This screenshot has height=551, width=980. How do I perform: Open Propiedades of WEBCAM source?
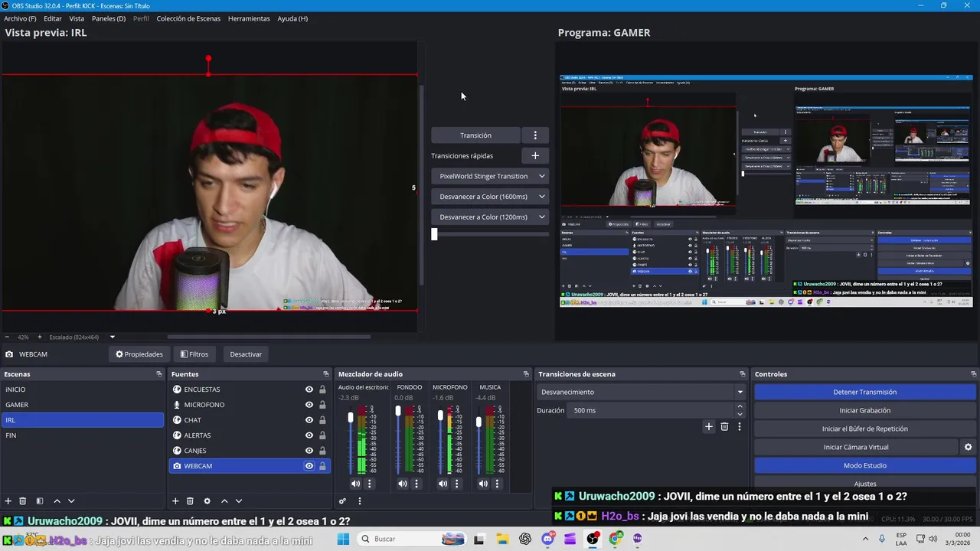[139, 354]
